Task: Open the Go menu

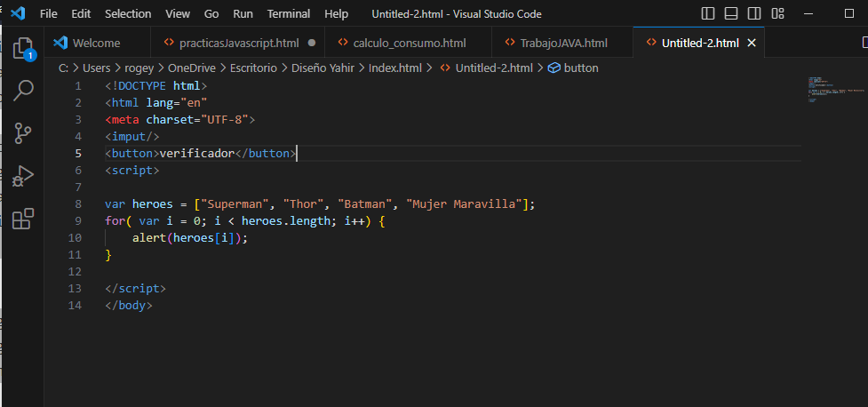Action: point(211,14)
